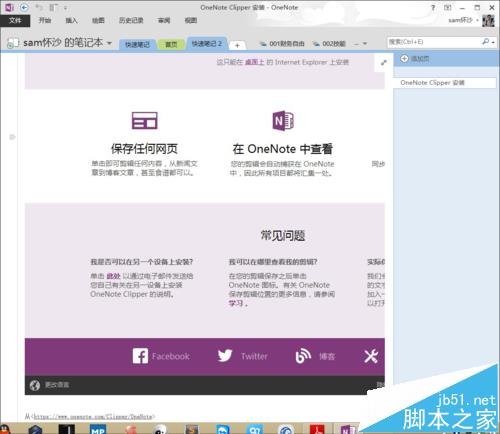The height and width of the screenshot is (434, 500).
Task: Click the blog RSS icon
Action: (303, 356)
